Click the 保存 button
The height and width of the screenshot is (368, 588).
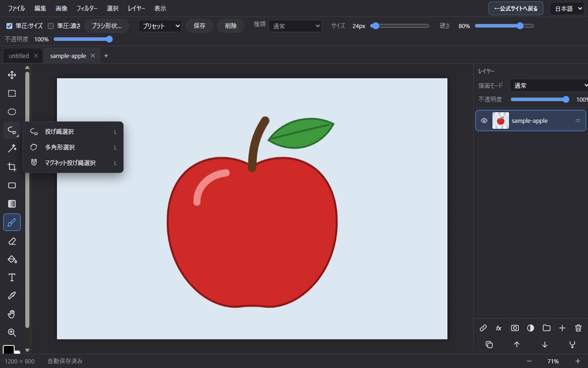tap(200, 26)
